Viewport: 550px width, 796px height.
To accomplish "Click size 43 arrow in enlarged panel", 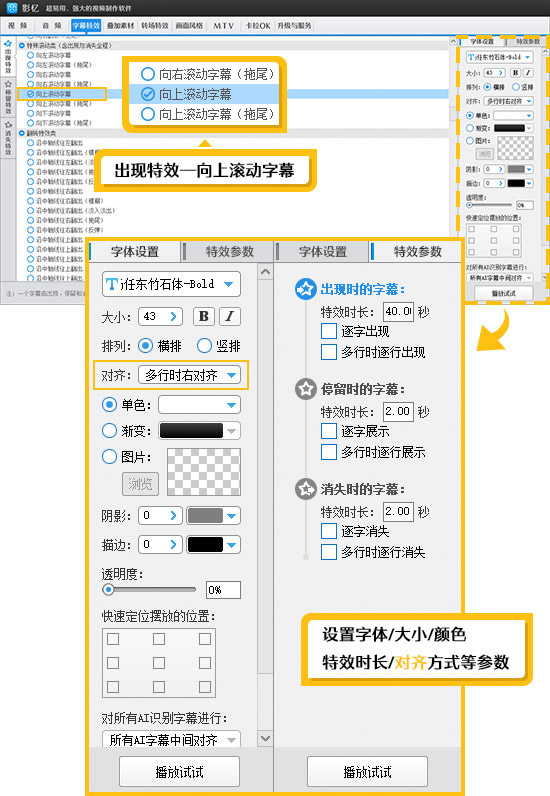I will tap(174, 316).
